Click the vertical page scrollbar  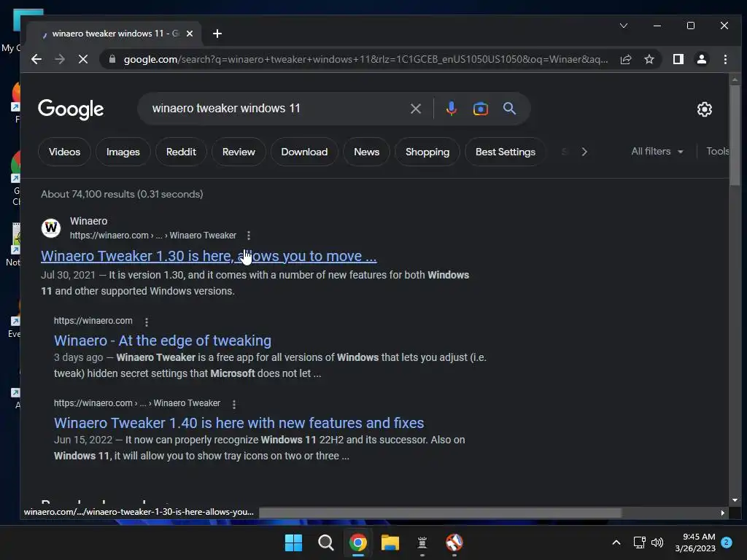point(735,135)
